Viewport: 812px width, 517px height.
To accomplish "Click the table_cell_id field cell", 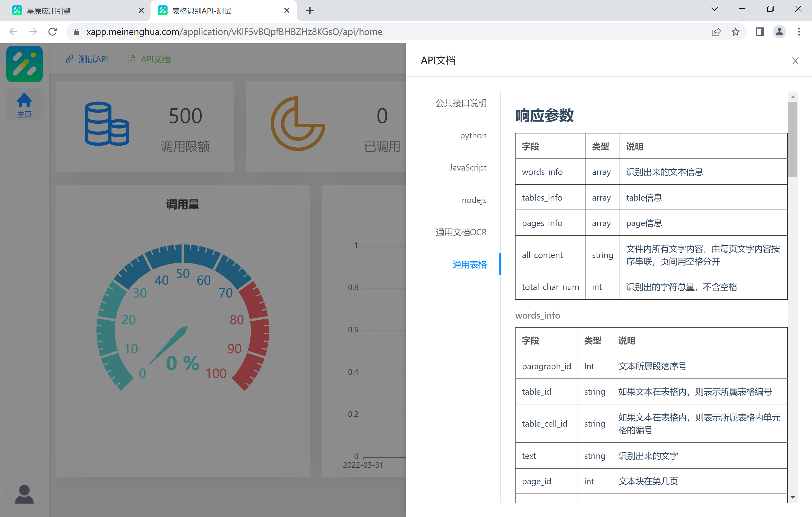I will [546, 423].
